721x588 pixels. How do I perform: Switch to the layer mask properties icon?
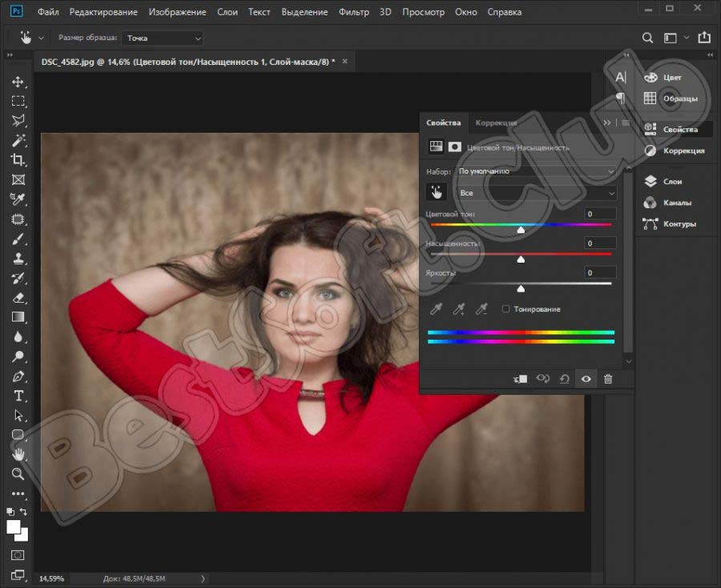click(x=455, y=147)
